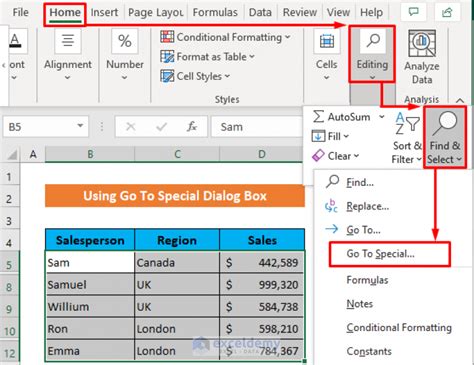Select column B header

(90, 154)
